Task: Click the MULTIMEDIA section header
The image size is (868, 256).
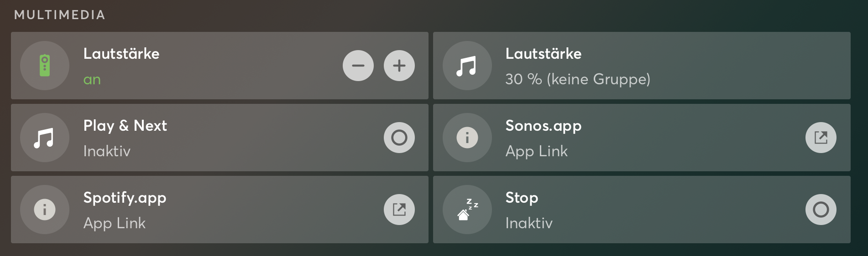Action: (x=60, y=15)
